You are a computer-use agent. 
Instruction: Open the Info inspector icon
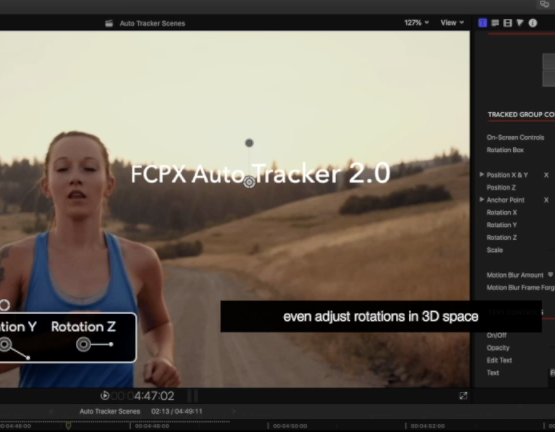coord(533,23)
